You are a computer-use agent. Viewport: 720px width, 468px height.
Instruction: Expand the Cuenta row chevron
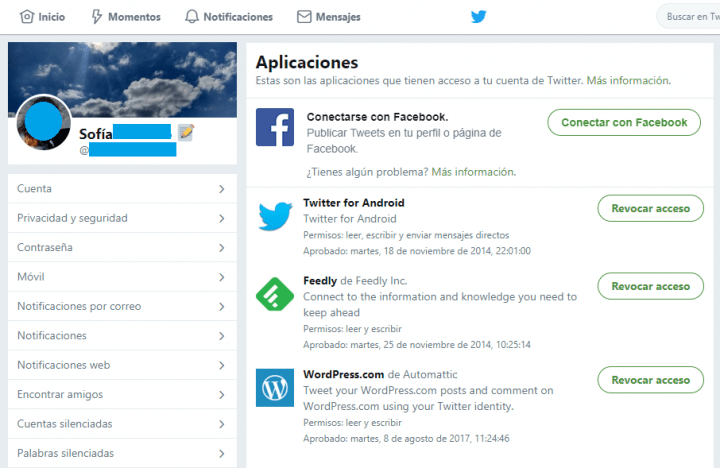coord(222,189)
